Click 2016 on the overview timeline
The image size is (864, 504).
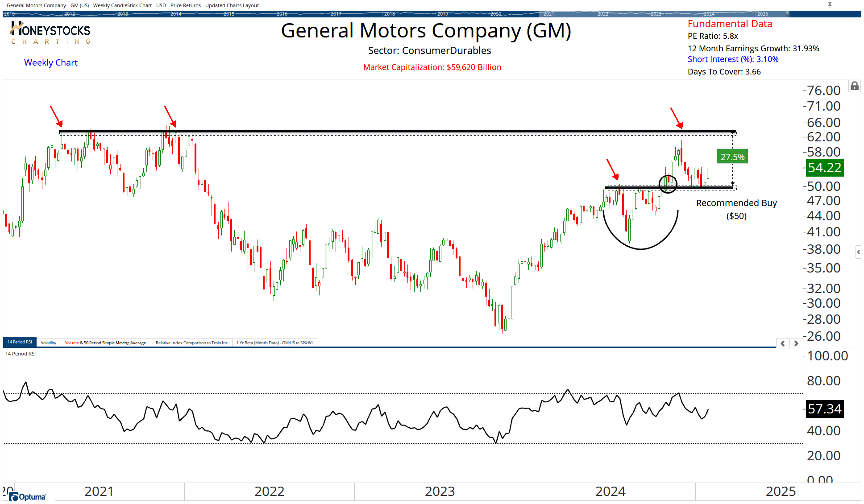(x=282, y=14)
